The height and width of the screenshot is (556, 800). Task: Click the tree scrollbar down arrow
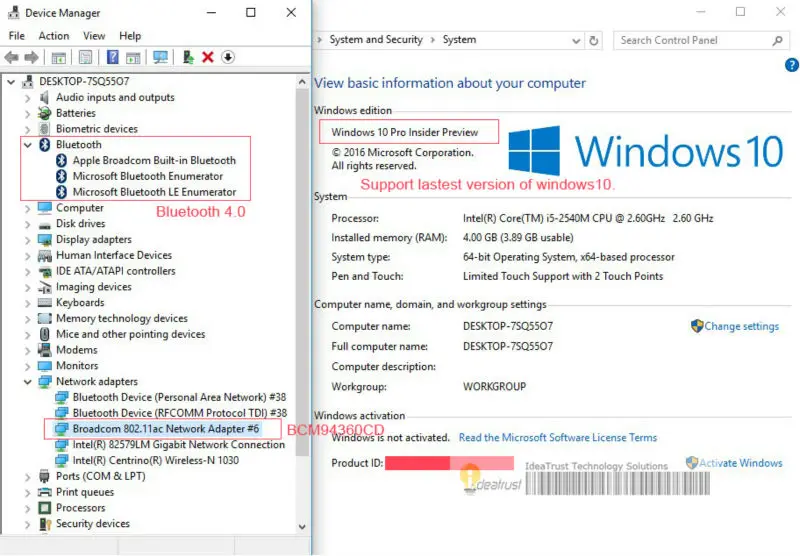click(x=302, y=527)
